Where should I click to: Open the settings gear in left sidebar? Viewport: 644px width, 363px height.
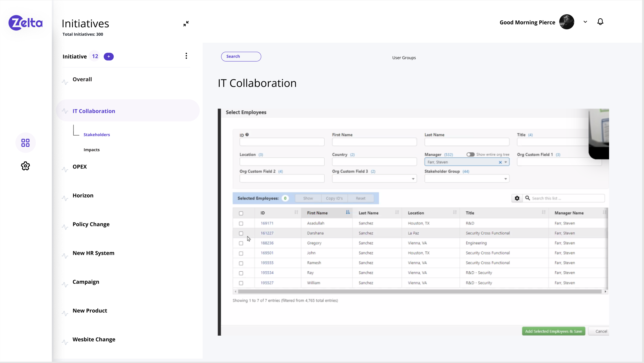click(26, 166)
